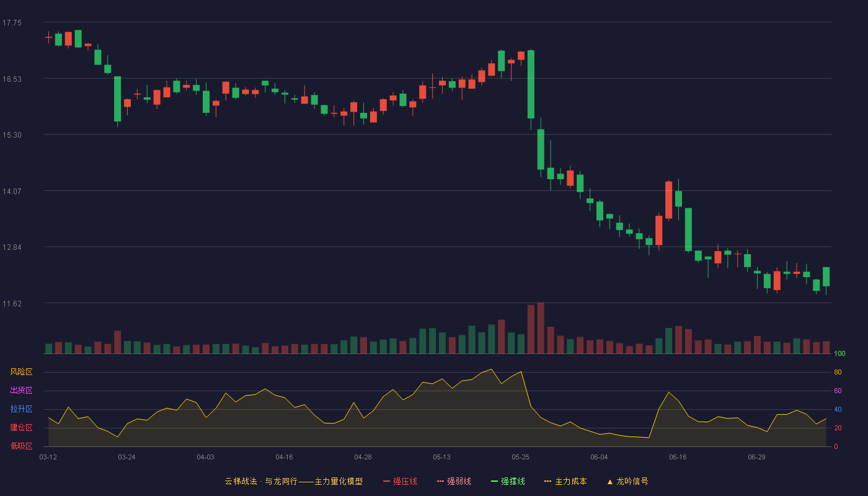868x496 pixels.
Task: Click the 低吸区 zone label
Action: tap(21, 446)
